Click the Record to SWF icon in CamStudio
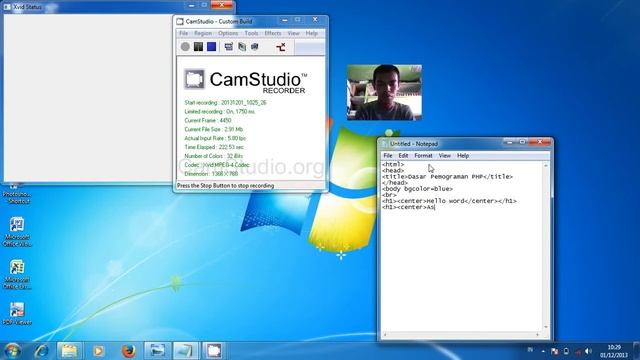This screenshot has width=640, height=360. (x=255, y=47)
